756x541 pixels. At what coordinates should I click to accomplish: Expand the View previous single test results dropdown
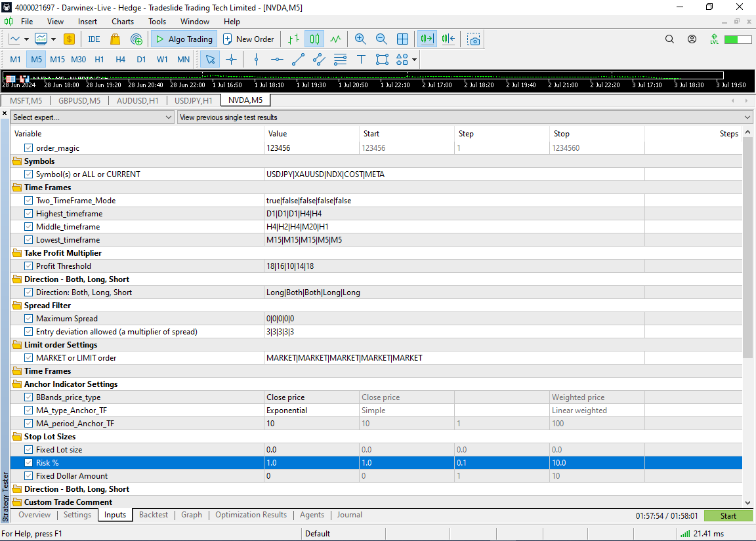tap(465, 117)
